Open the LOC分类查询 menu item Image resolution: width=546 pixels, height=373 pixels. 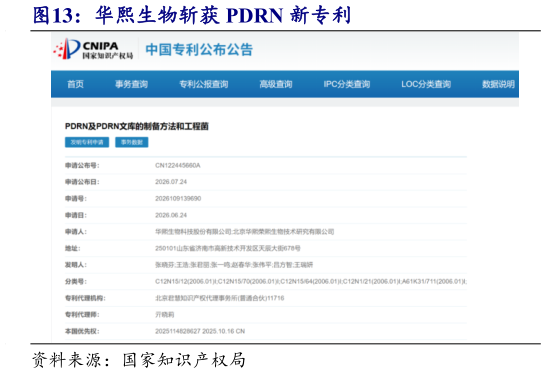[426, 84]
